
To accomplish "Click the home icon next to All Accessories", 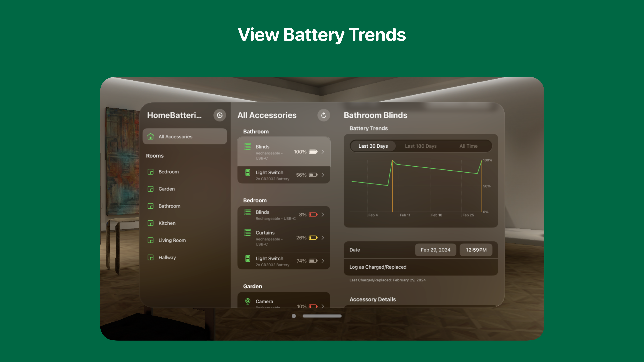I will pyautogui.click(x=152, y=136).
